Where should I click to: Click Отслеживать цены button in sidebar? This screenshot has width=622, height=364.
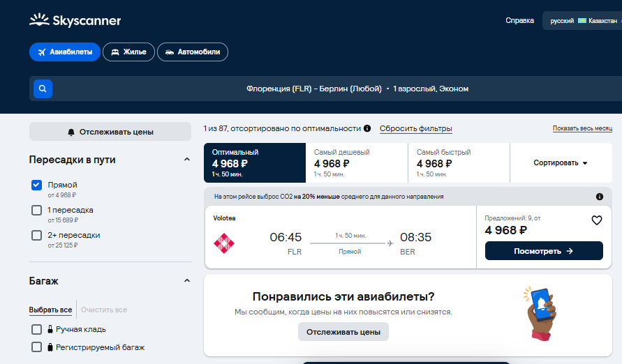(110, 132)
